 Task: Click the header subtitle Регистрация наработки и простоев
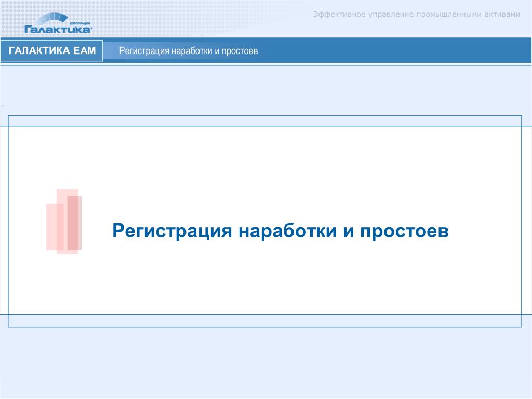point(188,51)
